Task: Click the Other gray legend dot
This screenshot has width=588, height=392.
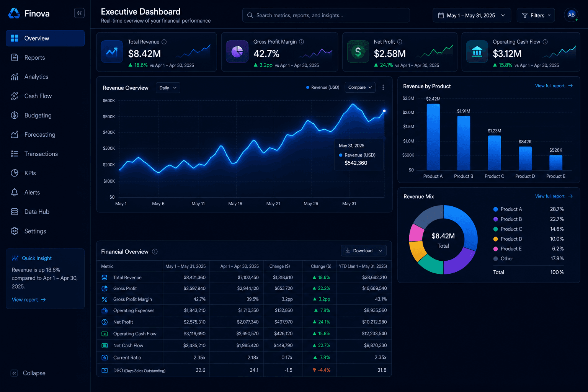Action: (496, 259)
